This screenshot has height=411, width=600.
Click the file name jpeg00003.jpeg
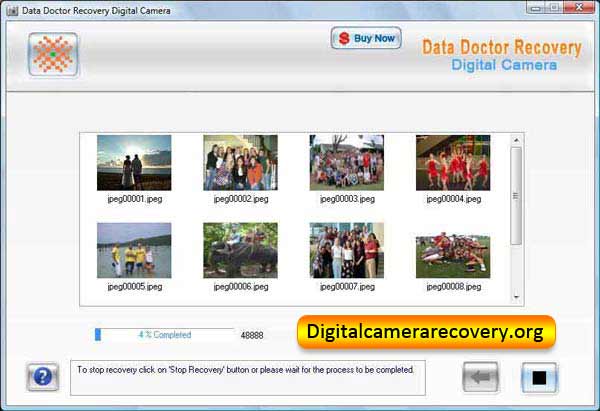tap(347, 199)
